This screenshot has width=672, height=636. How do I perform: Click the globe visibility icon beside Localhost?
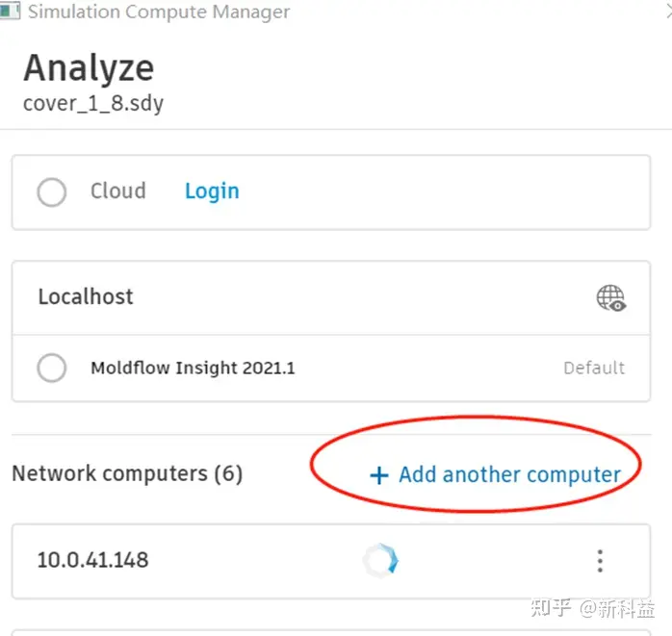tap(611, 298)
